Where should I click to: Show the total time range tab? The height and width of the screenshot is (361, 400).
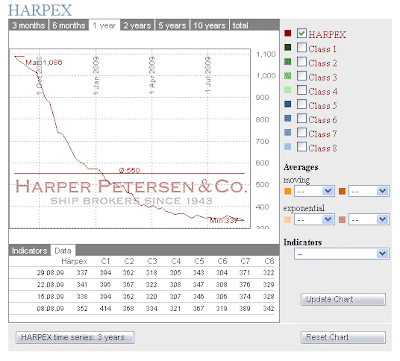coord(240,25)
